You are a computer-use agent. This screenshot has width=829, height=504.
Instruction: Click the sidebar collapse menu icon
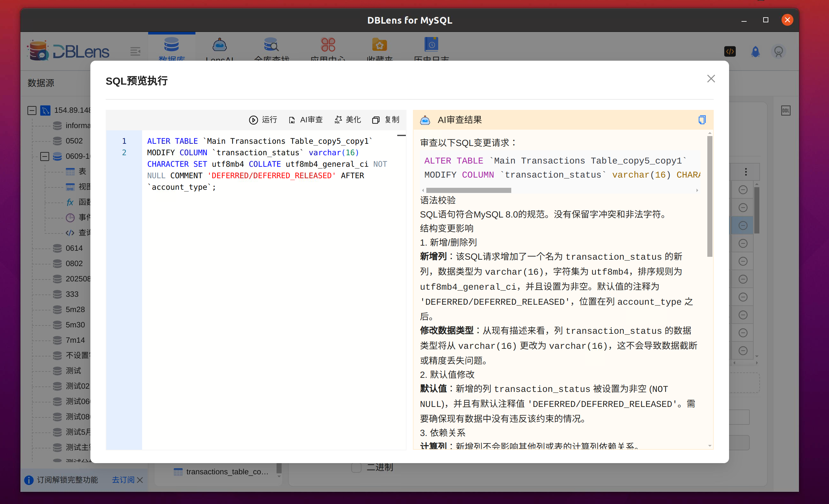click(x=135, y=51)
